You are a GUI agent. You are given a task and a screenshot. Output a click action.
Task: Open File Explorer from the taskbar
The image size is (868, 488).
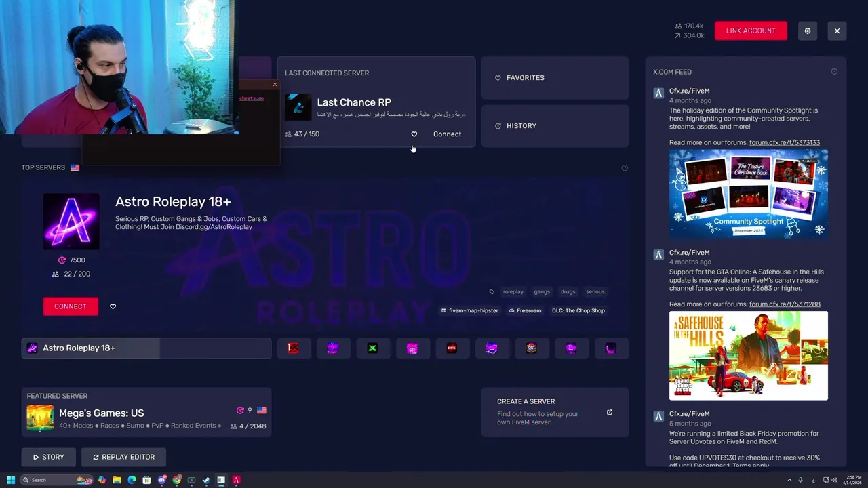click(117, 480)
